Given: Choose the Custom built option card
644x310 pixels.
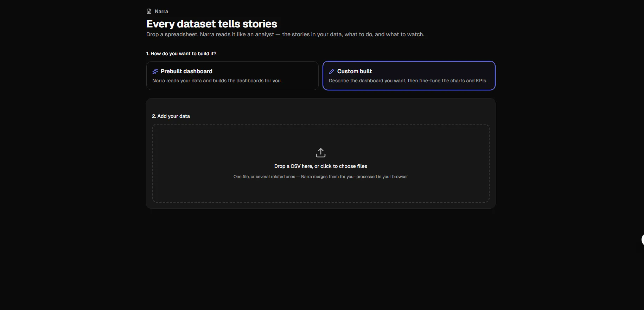Looking at the screenshot, I should [409, 76].
